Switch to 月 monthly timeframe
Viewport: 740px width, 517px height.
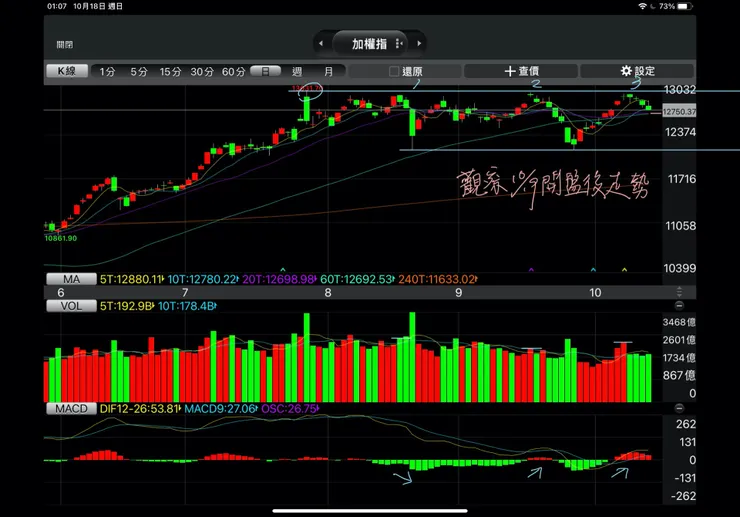click(x=328, y=71)
